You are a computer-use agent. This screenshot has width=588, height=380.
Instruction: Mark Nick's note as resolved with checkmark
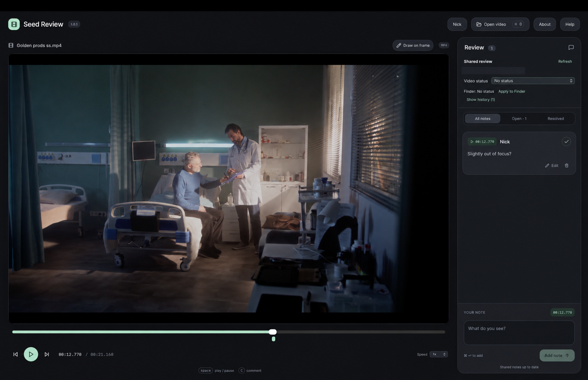(566, 142)
